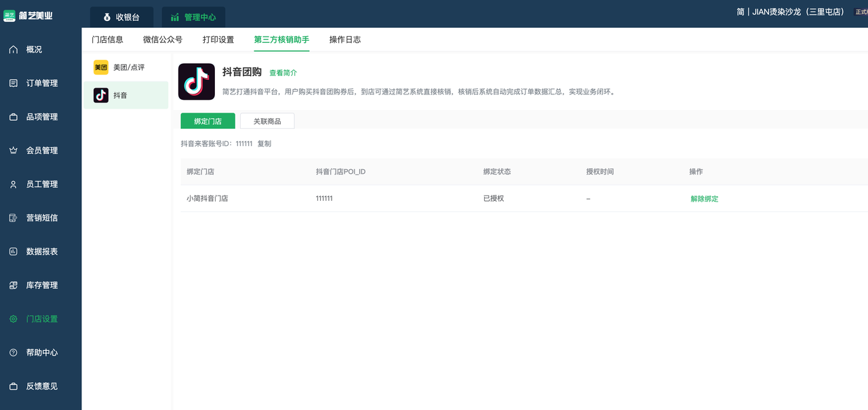Click the large 抖音团购 logo thumbnail
Screen dimensions: 868x410
[197, 82]
